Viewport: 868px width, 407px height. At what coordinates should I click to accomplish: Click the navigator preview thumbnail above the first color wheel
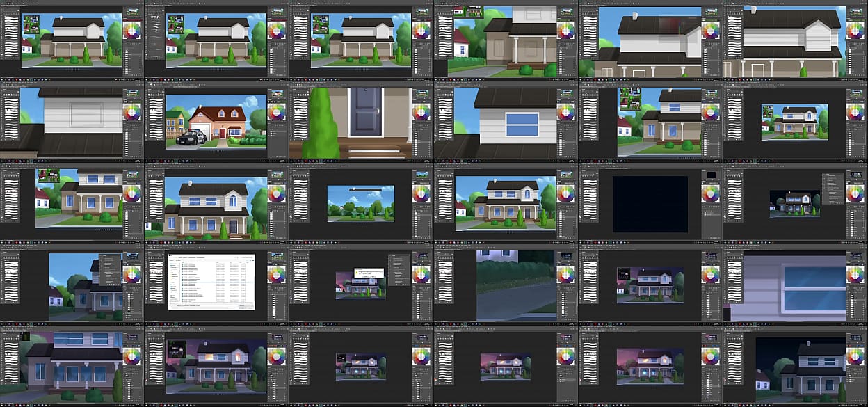pyautogui.click(x=131, y=14)
